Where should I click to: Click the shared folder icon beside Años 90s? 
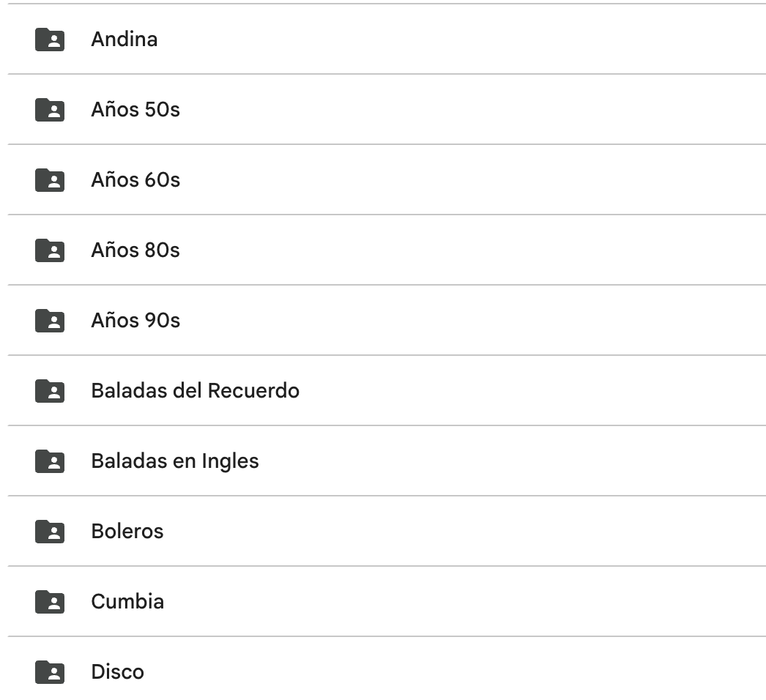[49, 320]
